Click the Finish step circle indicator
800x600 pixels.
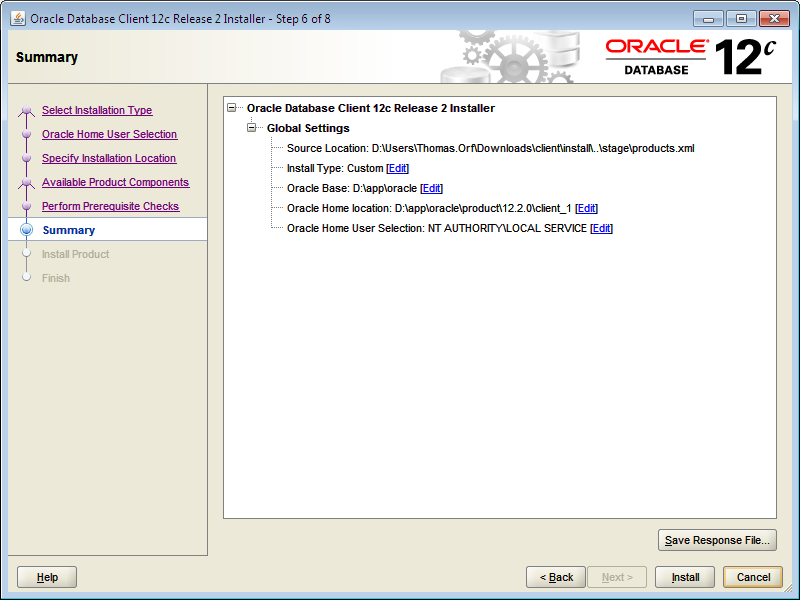(25, 278)
